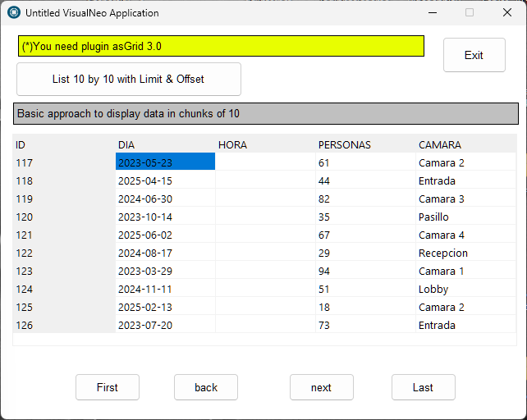The width and height of the screenshot is (527, 420).
Task: Click date cell 2023-07-20
Action: [x=165, y=325]
